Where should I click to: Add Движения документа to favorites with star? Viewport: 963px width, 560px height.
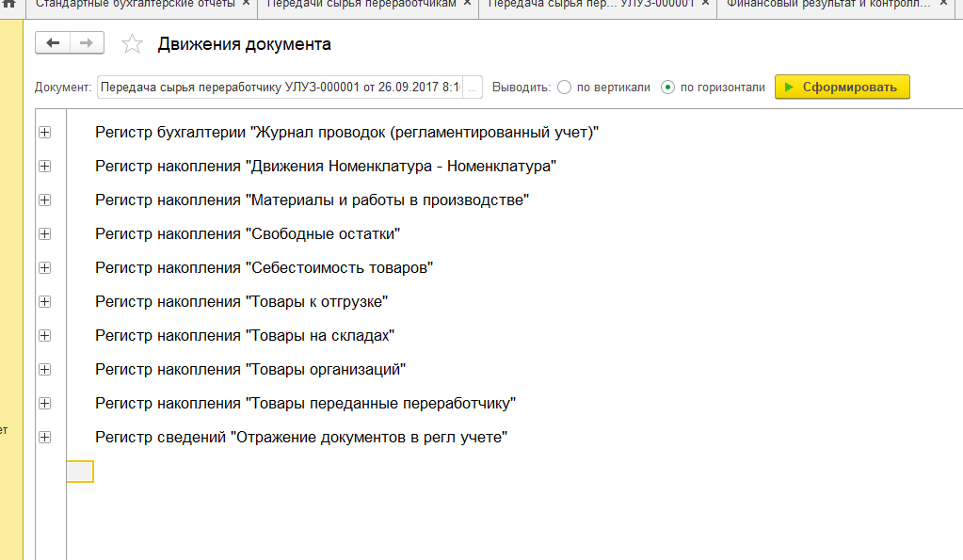133,44
